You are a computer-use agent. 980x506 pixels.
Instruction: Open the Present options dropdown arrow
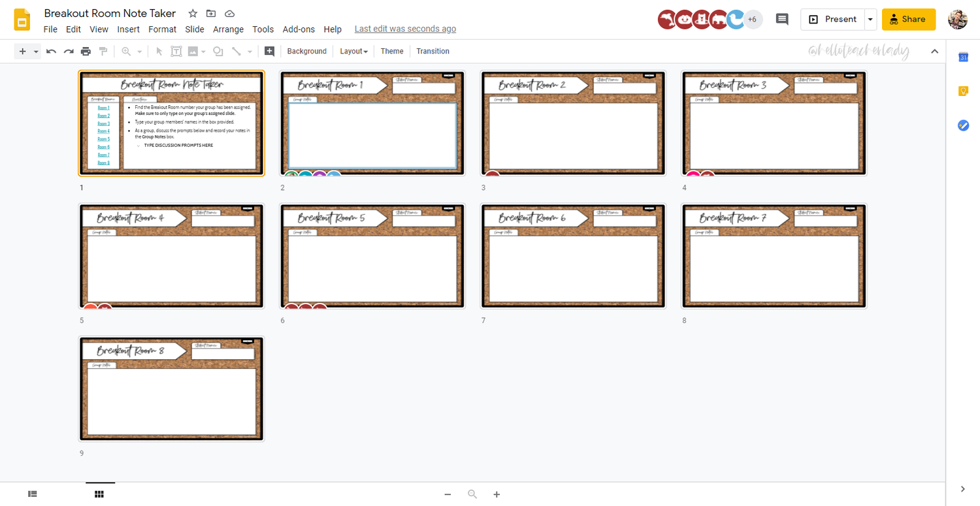pos(870,19)
